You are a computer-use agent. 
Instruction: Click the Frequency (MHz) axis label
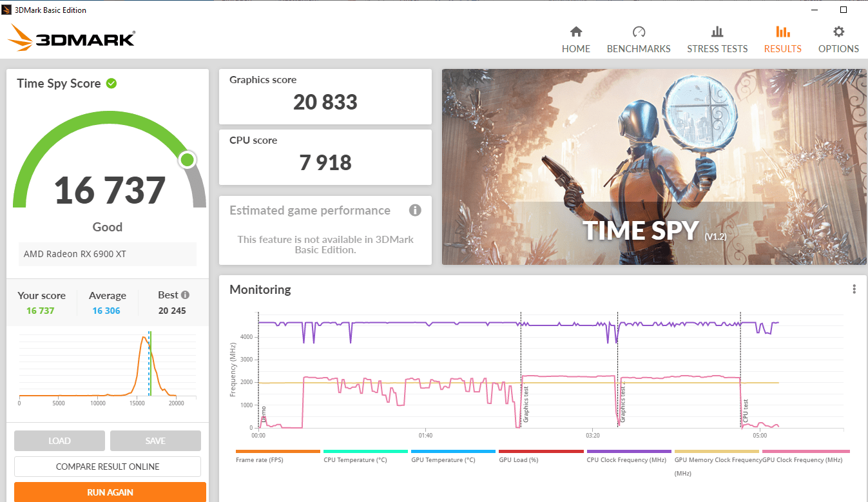[x=233, y=369]
